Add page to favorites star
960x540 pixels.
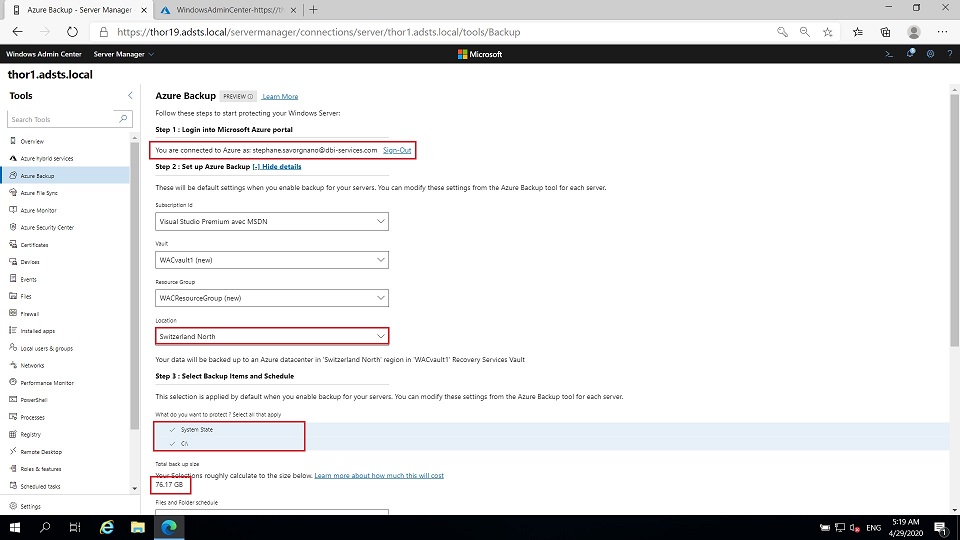coord(828,32)
